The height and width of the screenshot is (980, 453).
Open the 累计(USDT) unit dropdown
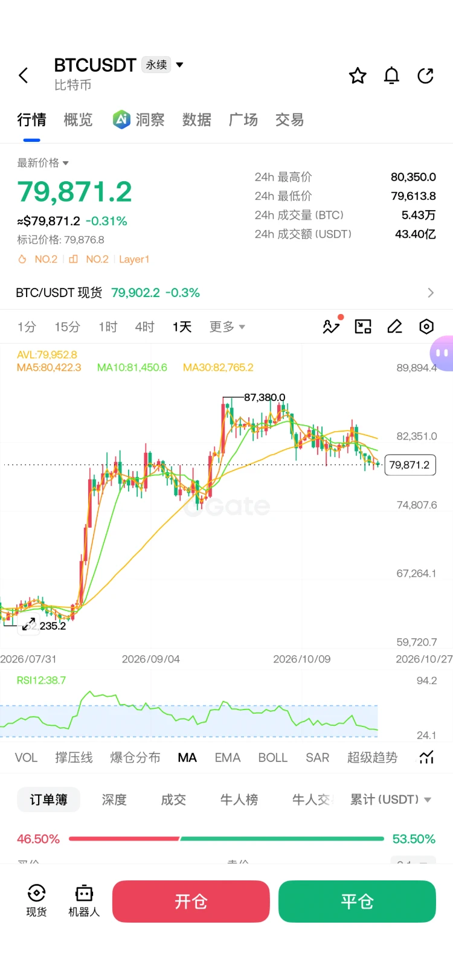click(x=391, y=799)
